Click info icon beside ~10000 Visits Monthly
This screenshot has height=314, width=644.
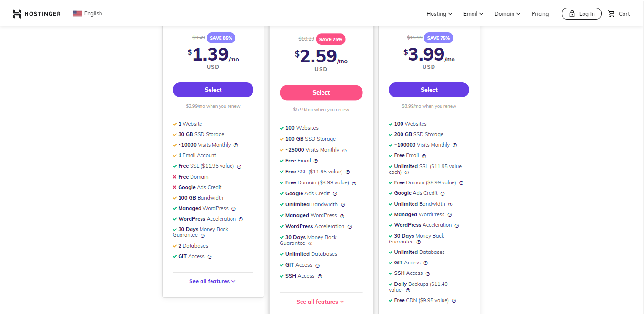point(236,145)
